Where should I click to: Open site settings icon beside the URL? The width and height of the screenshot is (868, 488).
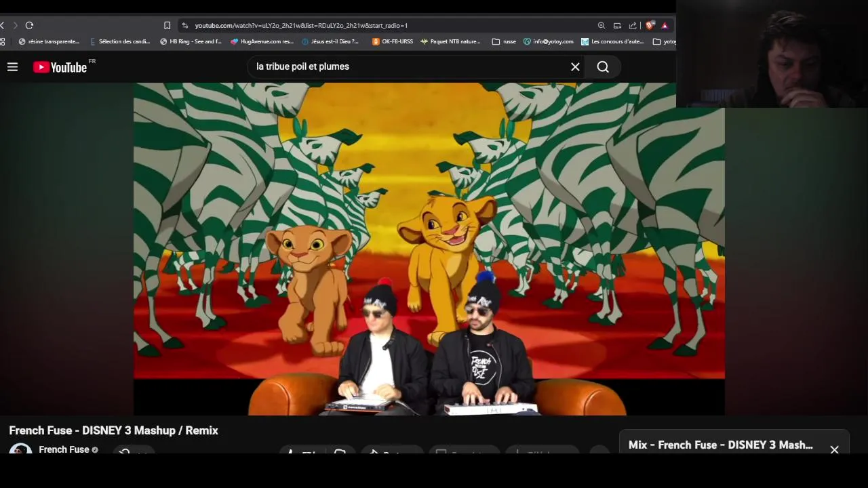pos(184,25)
